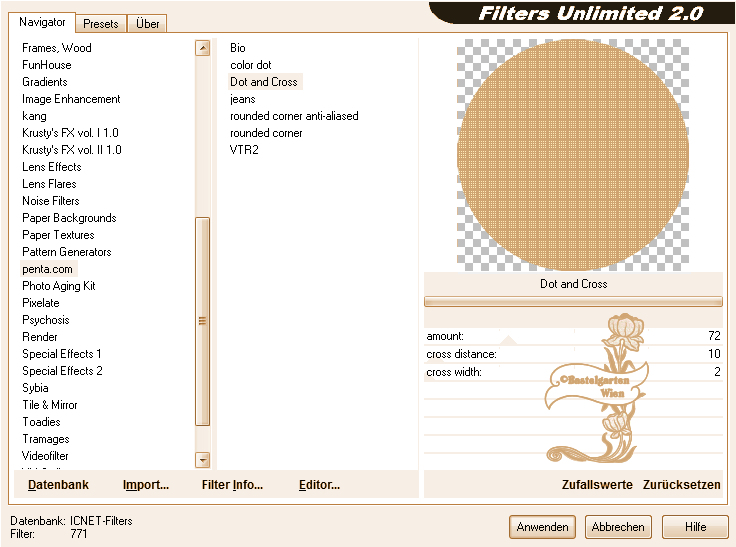Select the Toadies category
The width and height of the screenshot is (736, 547).
point(41,422)
